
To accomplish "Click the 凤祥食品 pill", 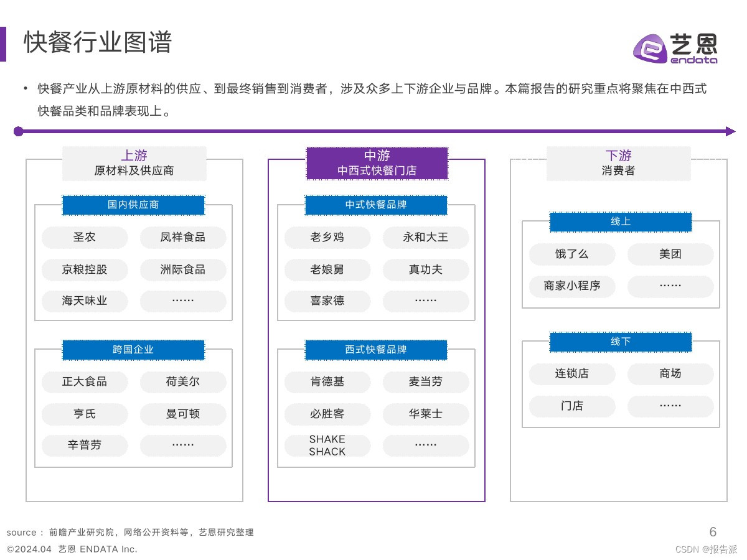I will click(x=183, y=238).
